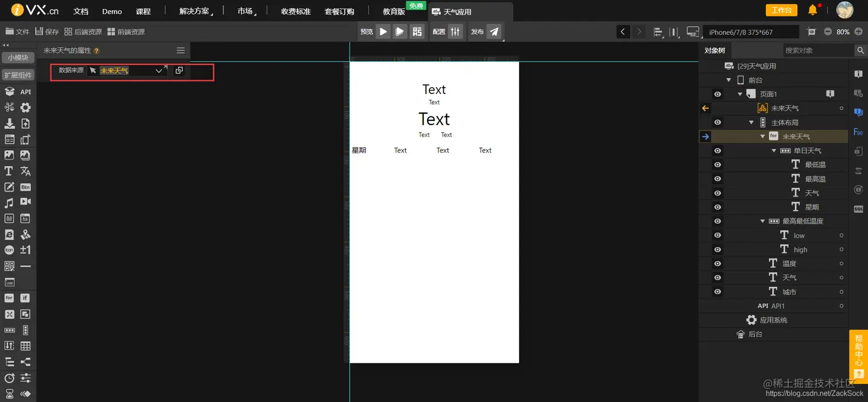Open the Demo menu item

112,11
